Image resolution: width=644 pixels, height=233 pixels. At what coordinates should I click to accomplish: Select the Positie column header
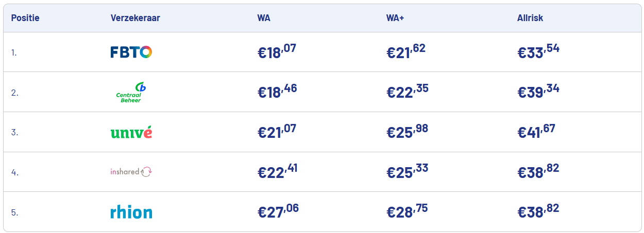tap(25, 18)
